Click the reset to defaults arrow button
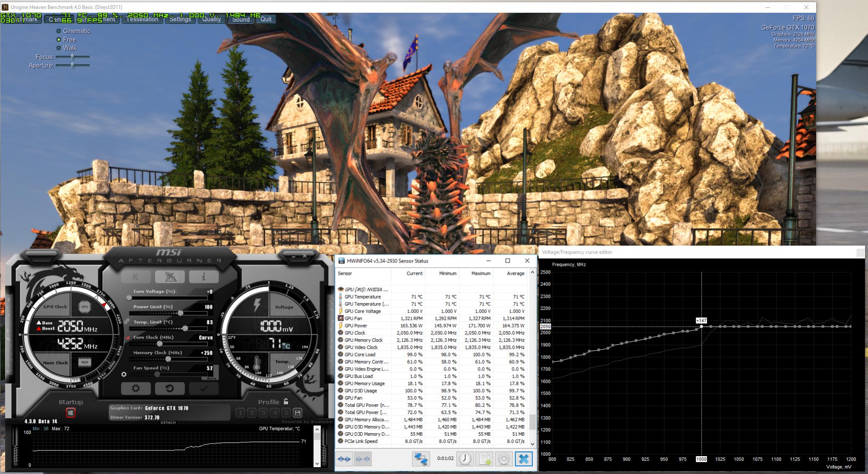Image resolution: width=868 pixels, height=474 pixels. click(x=169, y=388)
